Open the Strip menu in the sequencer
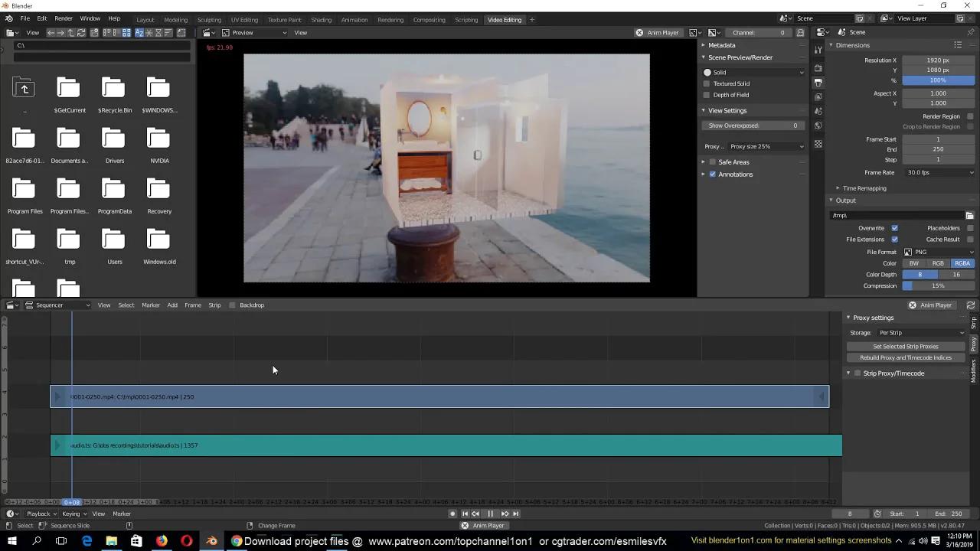The image size is (980, 551). click(214, 305)
